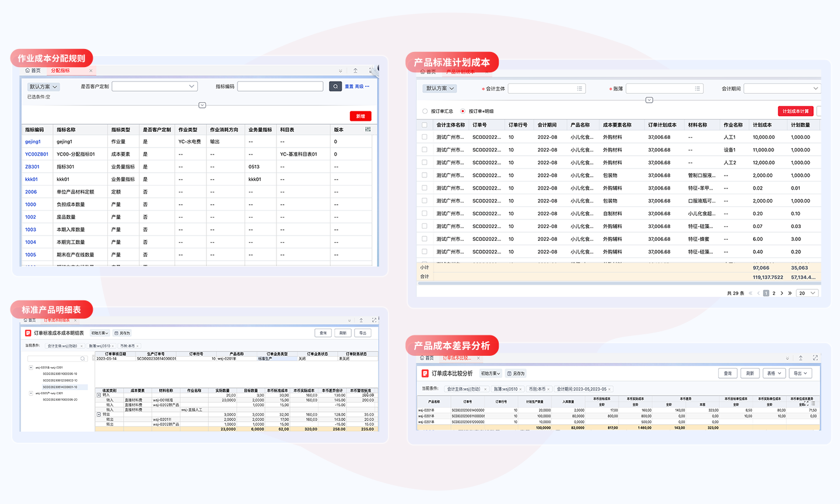Jump to the last page with the double arrow
Viewport: 840px width, 504px height.
pyautogui.click(x=790, y=293)
